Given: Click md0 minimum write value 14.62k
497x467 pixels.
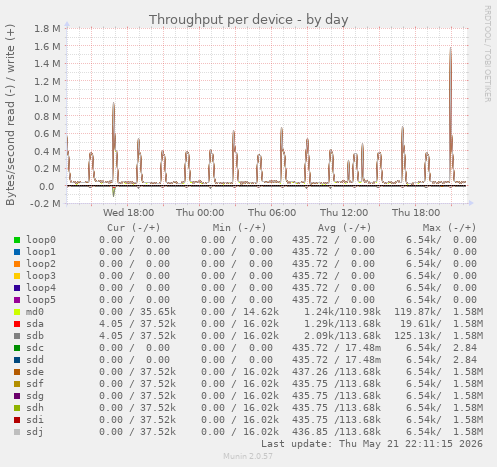Looking at the screenshot, I should click(x=261, y=312).
